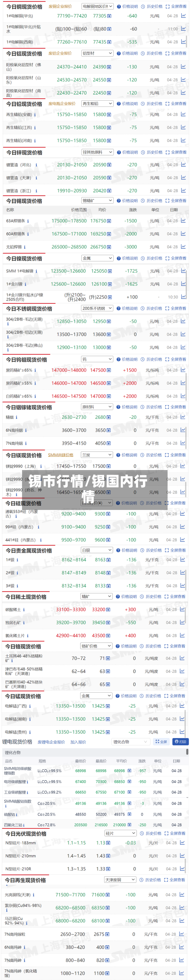
Task: Click 全屏 button in lithium section
Action: [x=161, y=742]
